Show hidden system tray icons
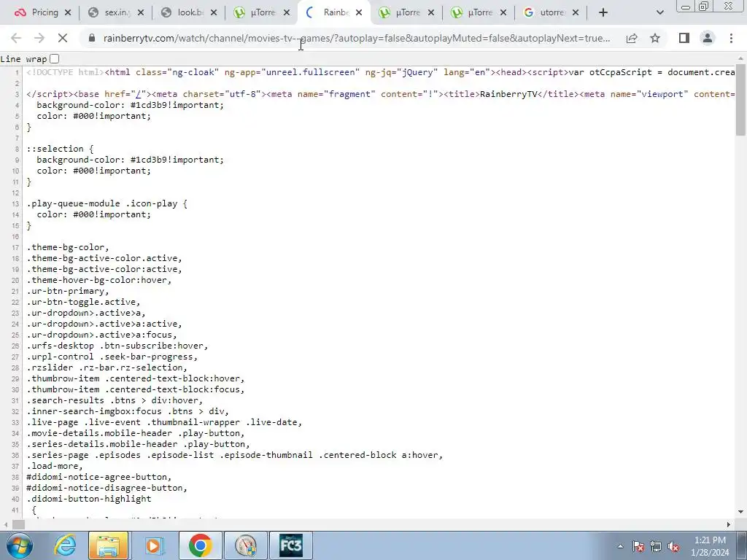Screen dimensions: 747x560 620,546
